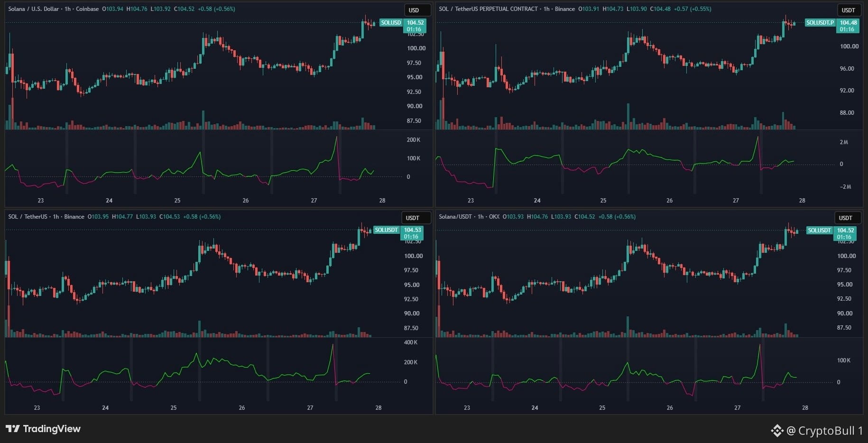Open the USD currency selector on Coinbase chart

click(417, 10)
